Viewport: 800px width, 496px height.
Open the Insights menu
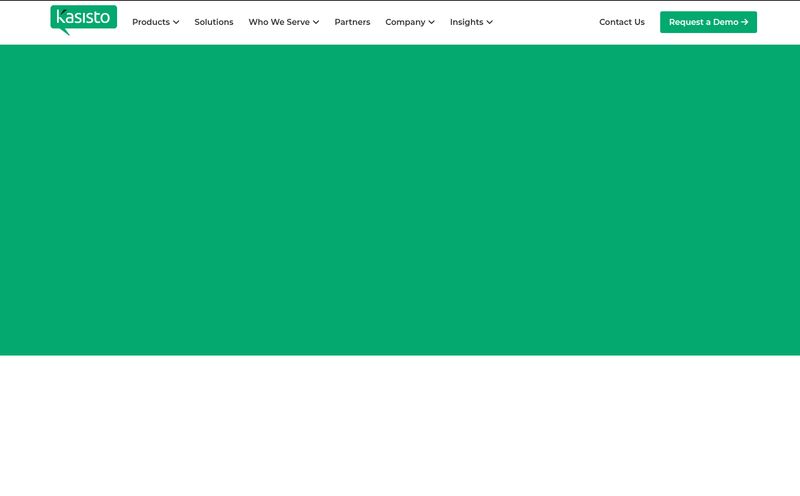coord(466,22)
